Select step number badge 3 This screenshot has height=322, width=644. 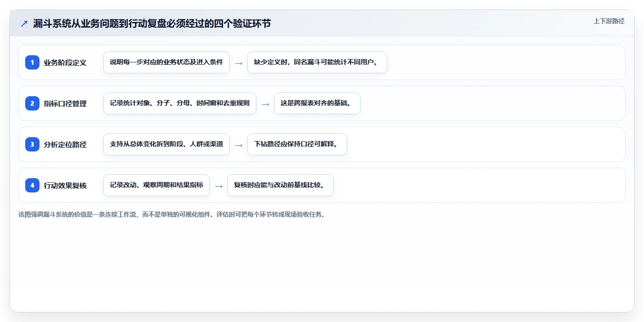(32, 144)
